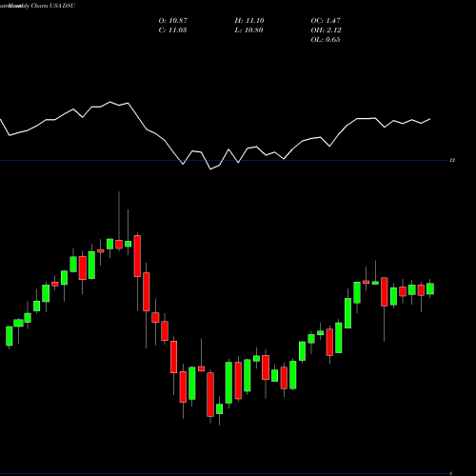Click the 'OC: 1.47' value

click(326, 21)
